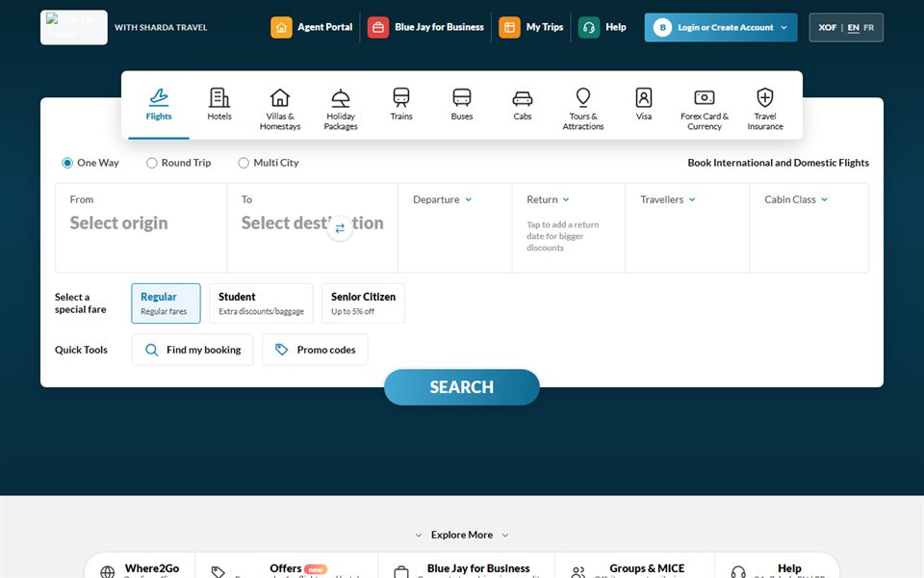The width and height of the screenshot is (924, 578).
Task: Expand Explore More right chevron
Action: [505, 536]
